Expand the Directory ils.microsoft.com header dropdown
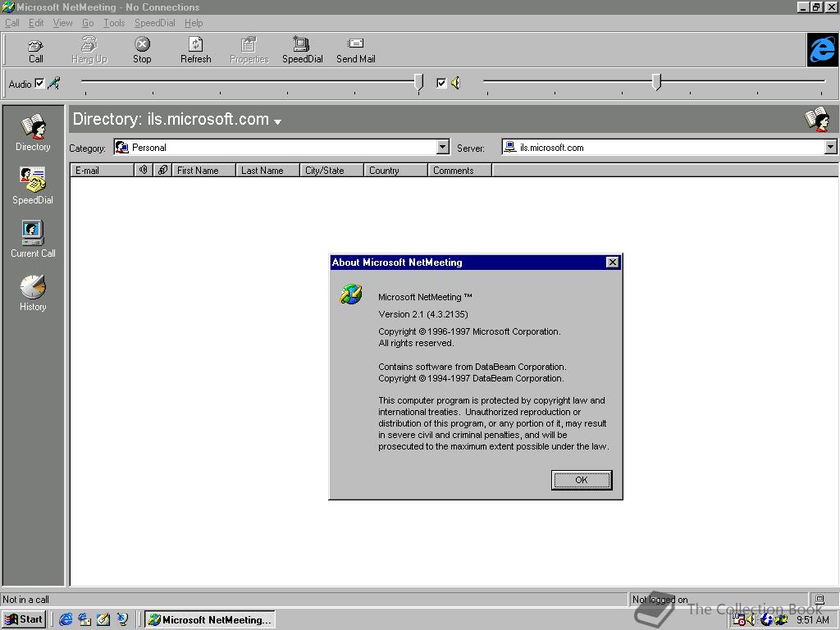The image size is (840, 630). click(277, 121)
